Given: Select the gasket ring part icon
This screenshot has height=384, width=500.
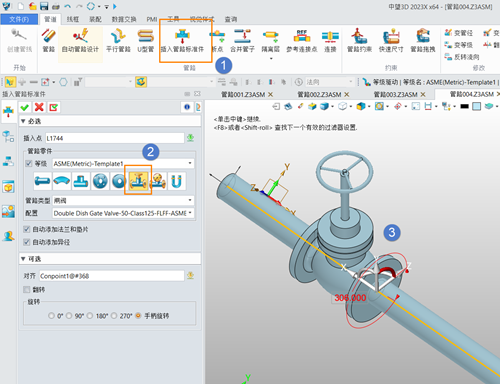Looking at the screenshot, I should pos(119,181).
